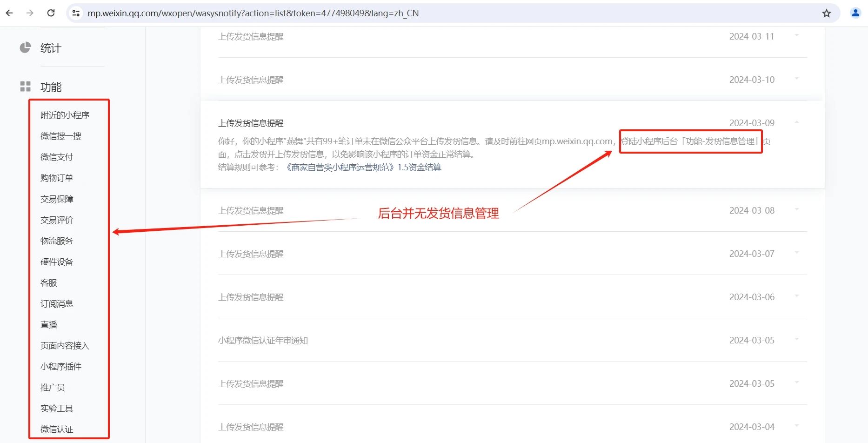Click the browser forward arrow

(x=30, y=13)
